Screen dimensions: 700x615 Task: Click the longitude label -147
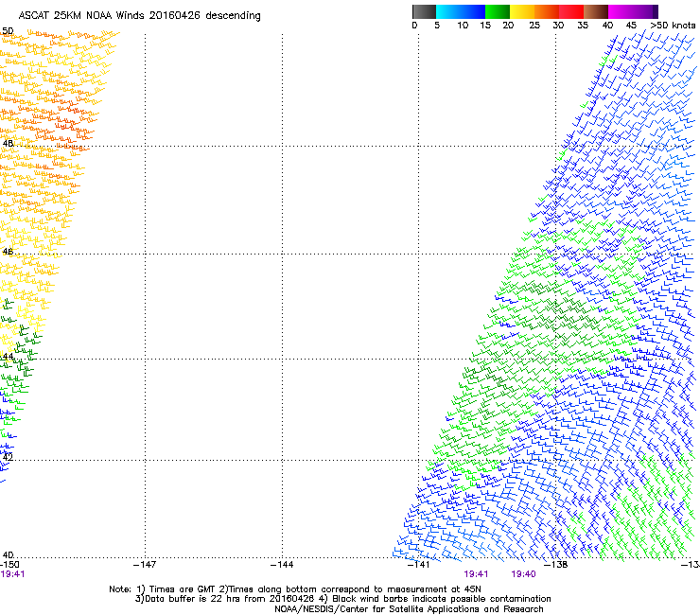(145, 565)
